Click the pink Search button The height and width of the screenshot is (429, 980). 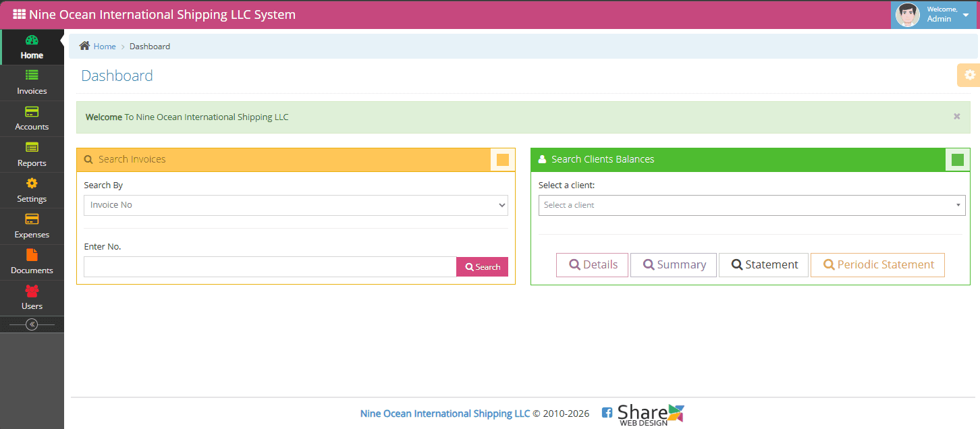483,267
